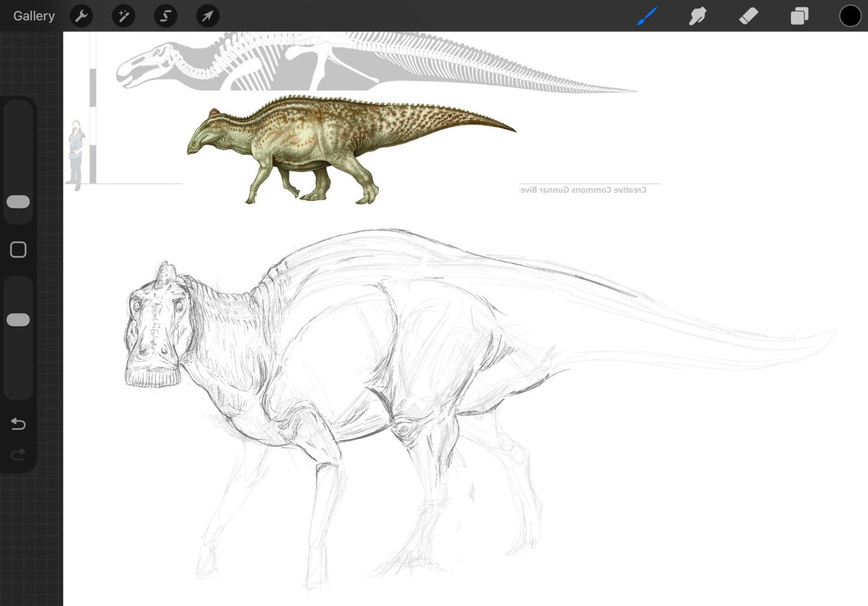
Task: Click the brush opacity slider handle
Action: pyautogui.click(x=18, y=320)
